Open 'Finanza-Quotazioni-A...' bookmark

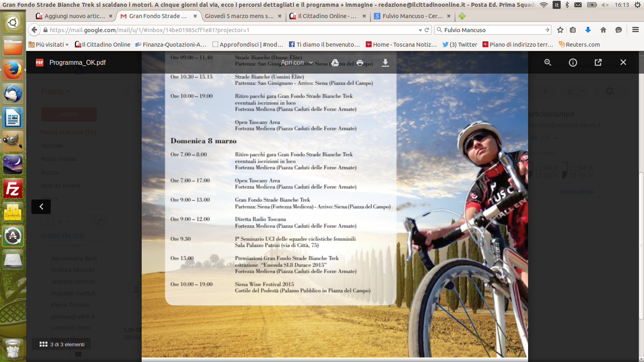[x=171, y=45]
